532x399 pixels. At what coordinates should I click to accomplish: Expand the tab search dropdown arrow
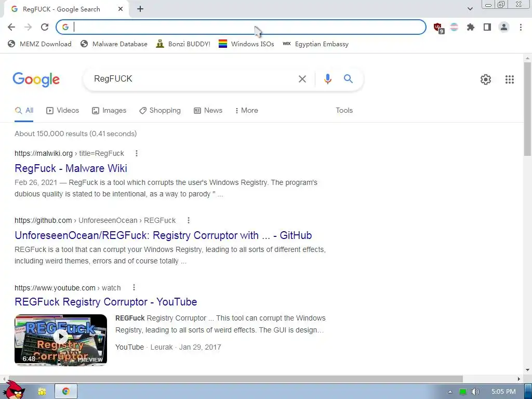[470, 9]
